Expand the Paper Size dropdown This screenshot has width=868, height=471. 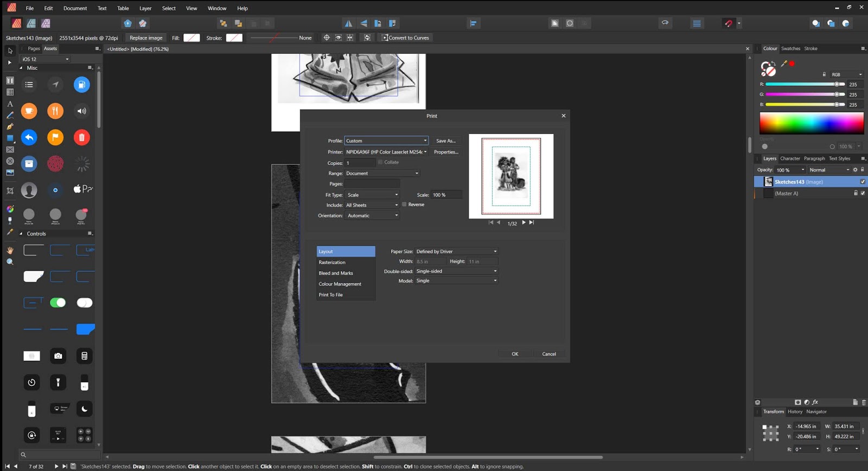[456, 251]
